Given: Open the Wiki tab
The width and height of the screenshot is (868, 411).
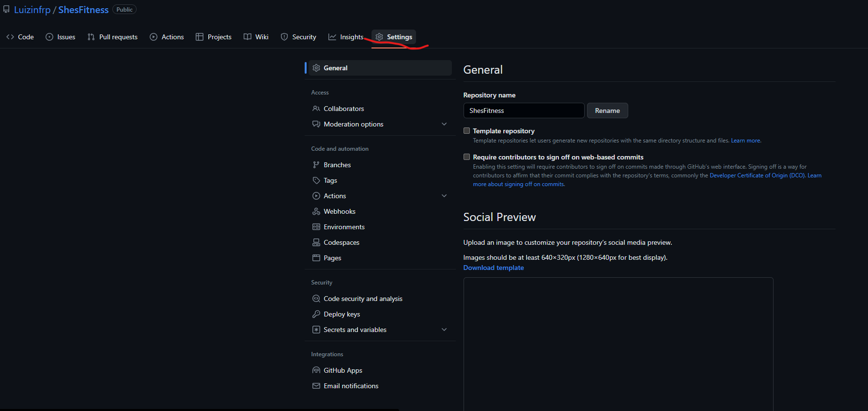Looking at the screenshot, I should (256, 37).
